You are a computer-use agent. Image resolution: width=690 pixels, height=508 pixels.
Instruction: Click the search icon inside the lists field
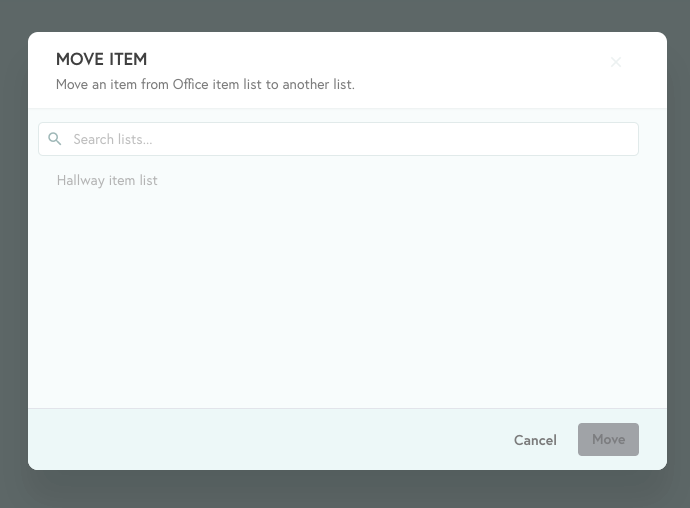point(55,139)
